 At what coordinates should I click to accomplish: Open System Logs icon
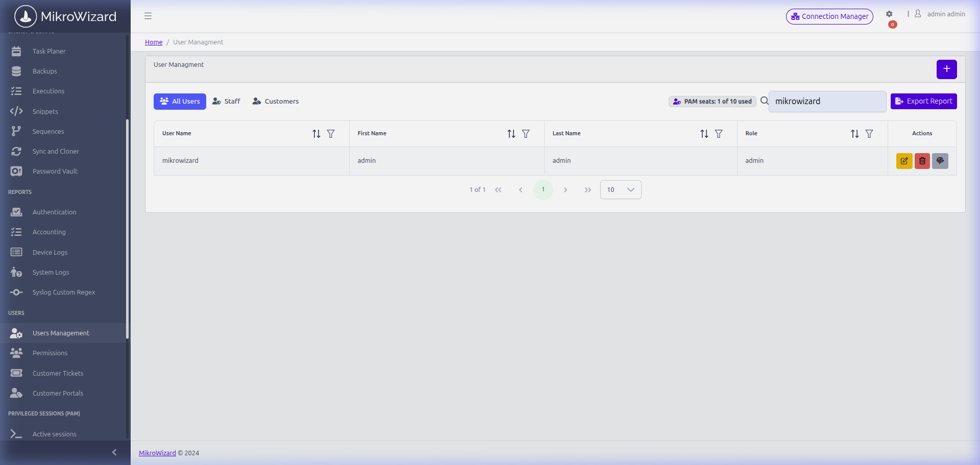click(16, 272)
